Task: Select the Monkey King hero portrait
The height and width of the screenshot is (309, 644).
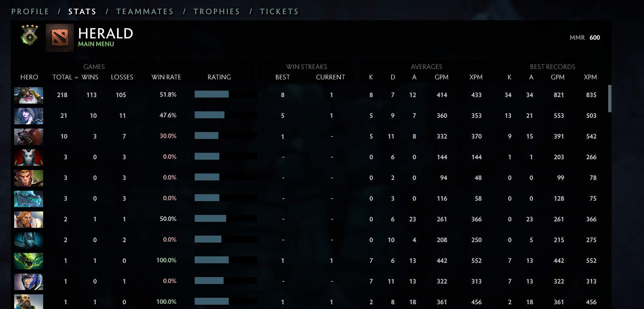Action: click(x=28, y=178)
